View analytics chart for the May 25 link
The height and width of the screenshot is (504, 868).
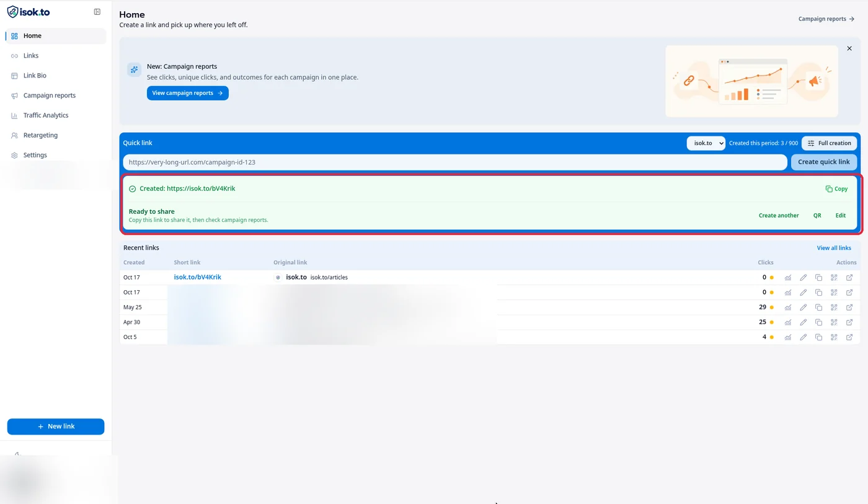click(x=788, y=307)
